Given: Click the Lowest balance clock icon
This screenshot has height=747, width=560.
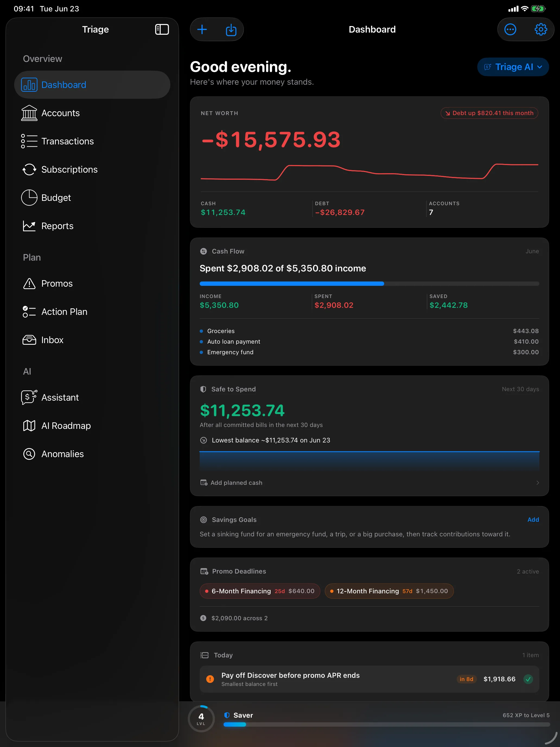Looking at the screenshot, I should click(203, 440).
